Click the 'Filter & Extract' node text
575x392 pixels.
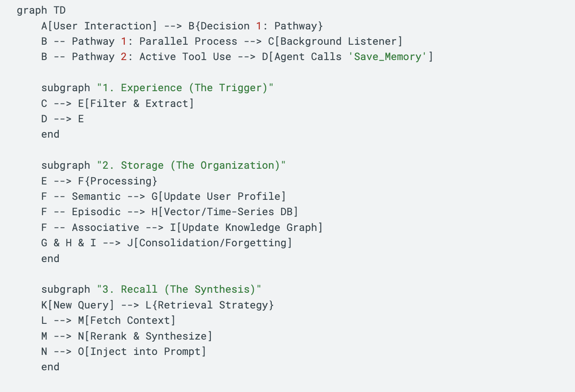pos(139,104)
